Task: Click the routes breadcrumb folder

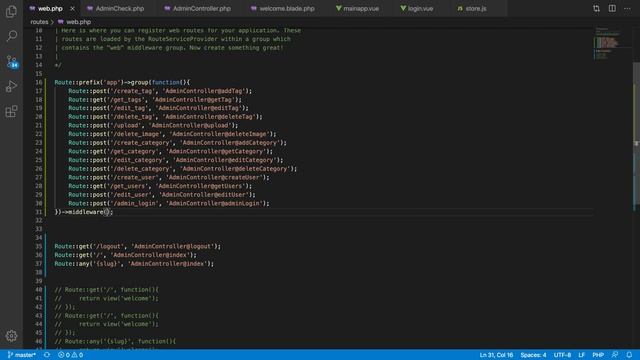Action: (39, 22)
